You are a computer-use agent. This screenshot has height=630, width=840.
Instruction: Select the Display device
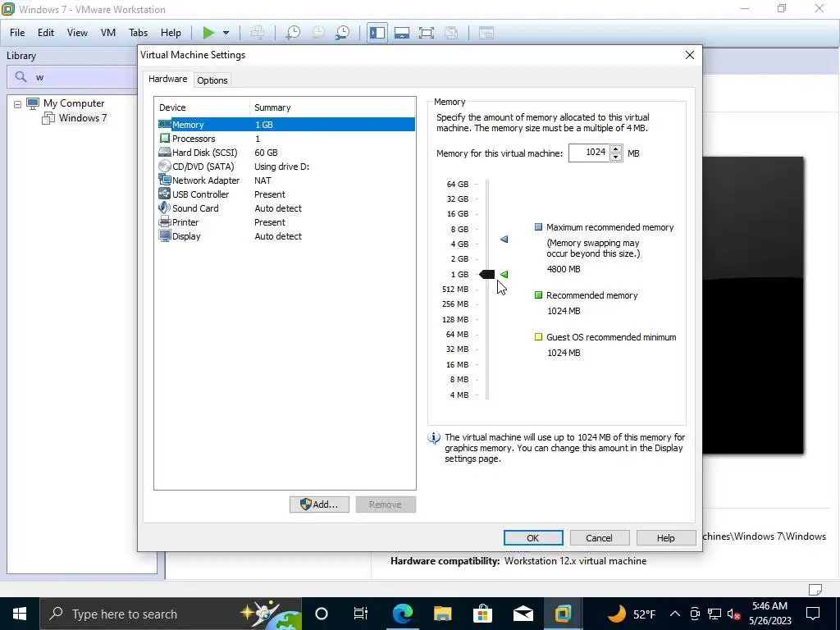[286, 235]
